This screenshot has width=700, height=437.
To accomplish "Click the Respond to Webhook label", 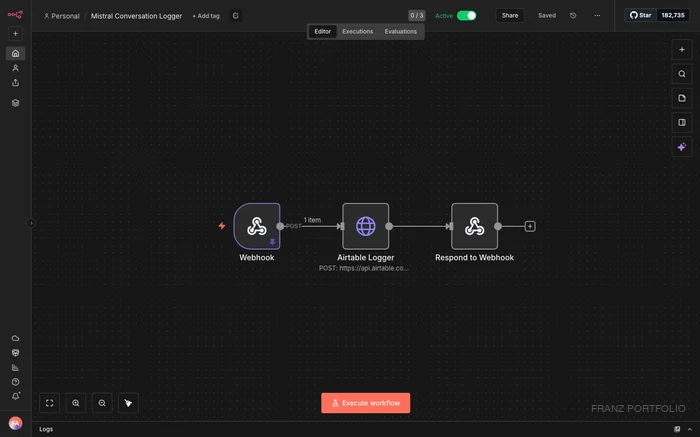I will point(475,258).
